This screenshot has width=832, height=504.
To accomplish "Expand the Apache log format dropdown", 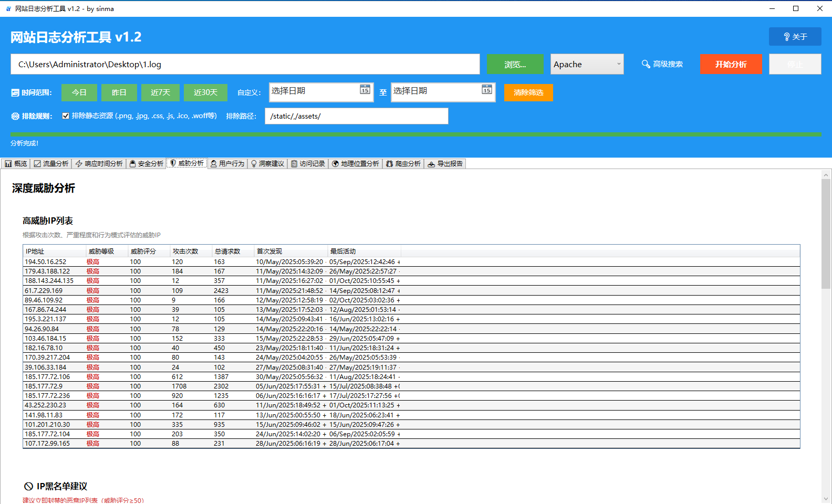I will [618, 64].
